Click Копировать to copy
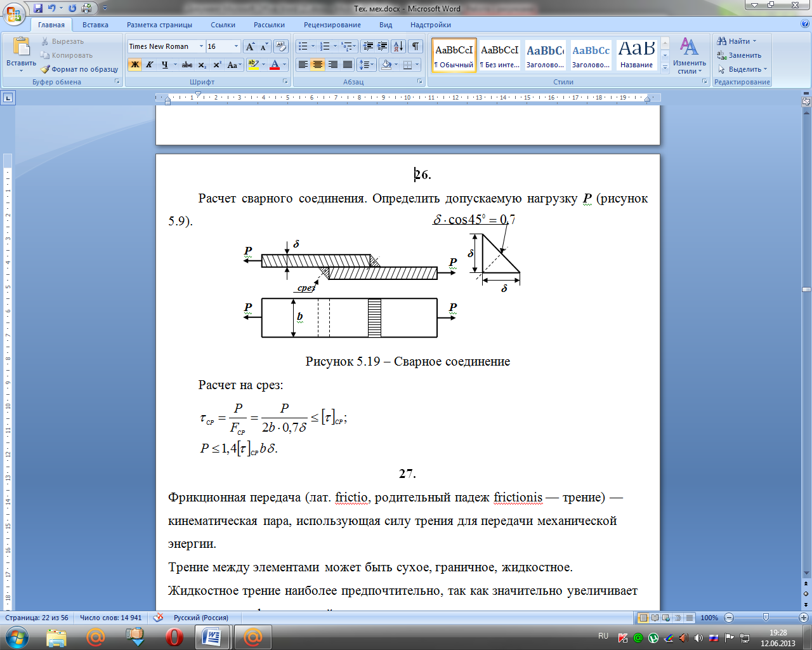812x650 pixels. pyautogui.click(x=67, y=55)
